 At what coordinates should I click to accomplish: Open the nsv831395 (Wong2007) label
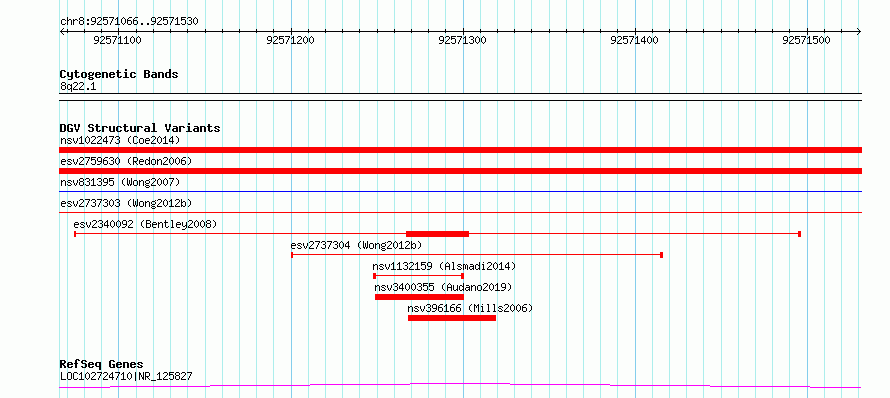[120, 182]
